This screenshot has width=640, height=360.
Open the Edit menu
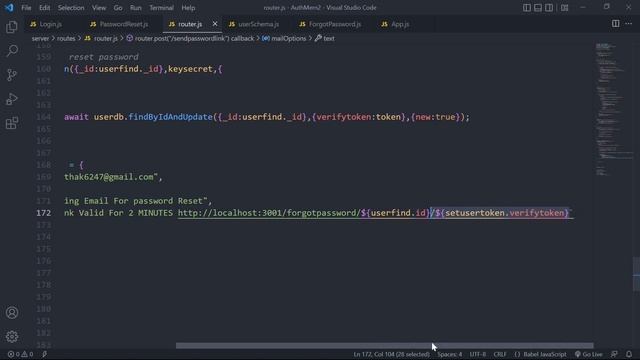[44, 8]
